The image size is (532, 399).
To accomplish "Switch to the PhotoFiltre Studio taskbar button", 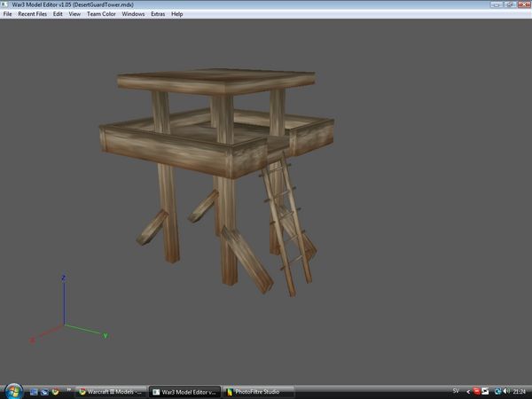I will coord(259,392).
